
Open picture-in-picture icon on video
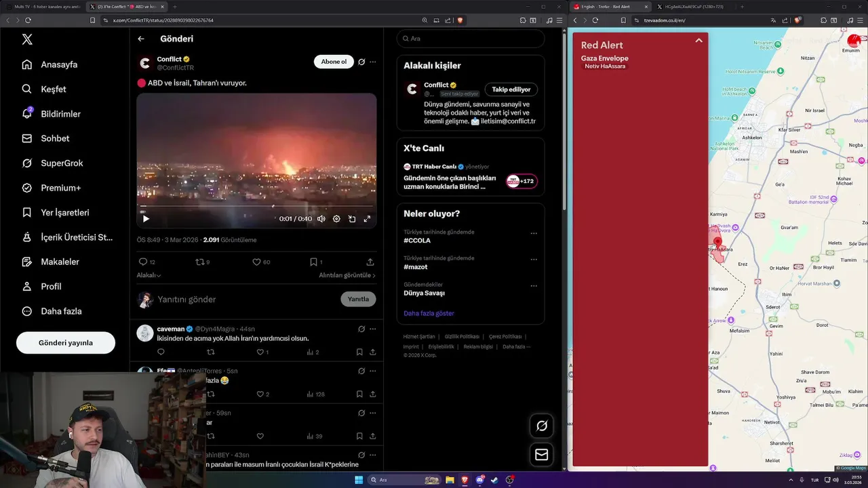point(352,219)
